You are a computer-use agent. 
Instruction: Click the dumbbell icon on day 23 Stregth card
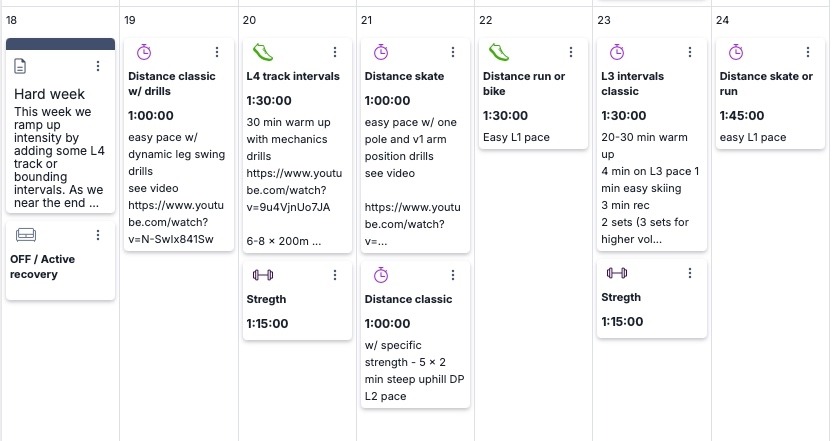click(x=617, y=273)
